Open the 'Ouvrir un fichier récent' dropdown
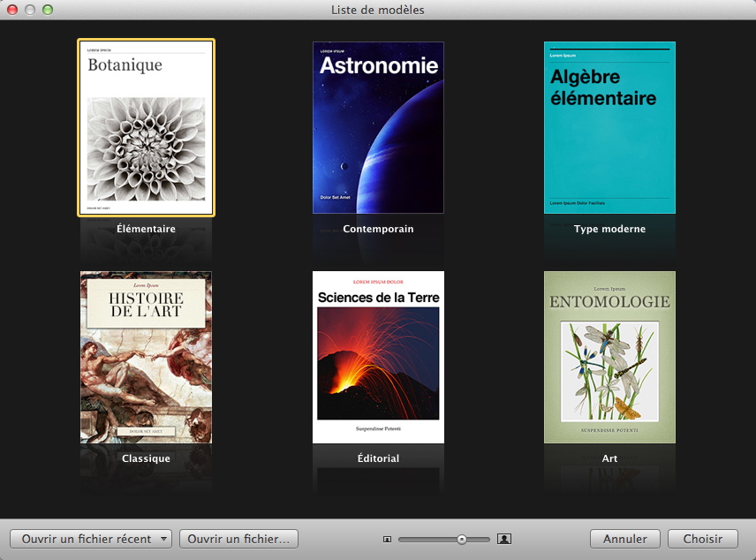 92,539
